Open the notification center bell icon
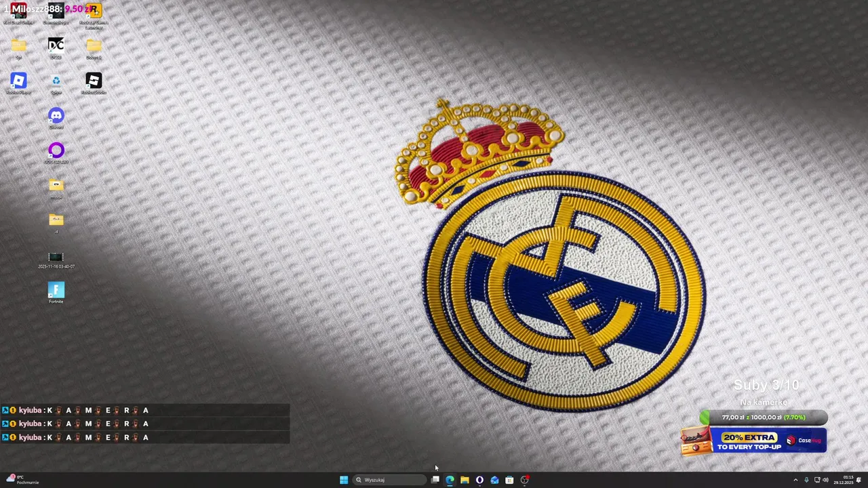This screenshot has height=488, width=868. click(859, 480)
